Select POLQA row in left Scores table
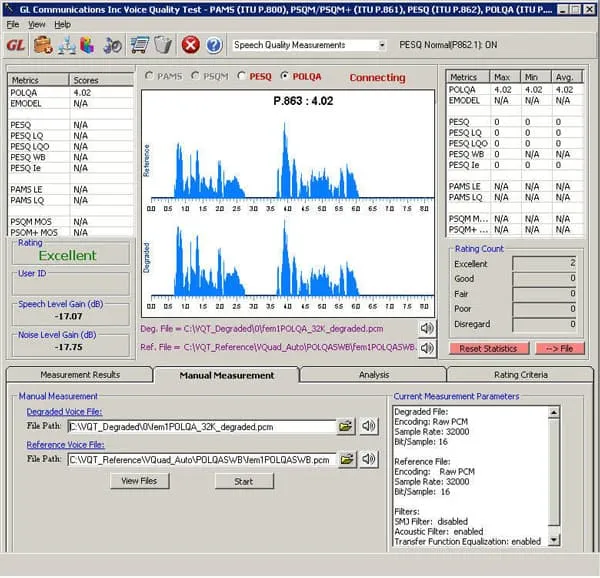This screenshot has height=578, width=600. tap(70, 93)
